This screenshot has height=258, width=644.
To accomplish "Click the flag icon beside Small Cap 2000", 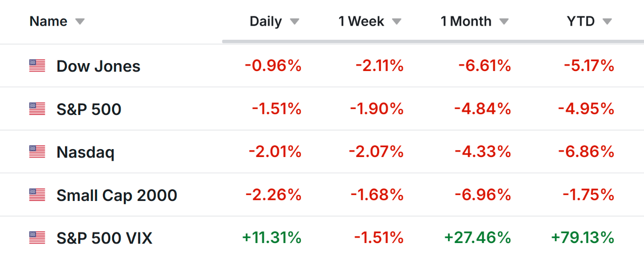I will pos(37,195).
